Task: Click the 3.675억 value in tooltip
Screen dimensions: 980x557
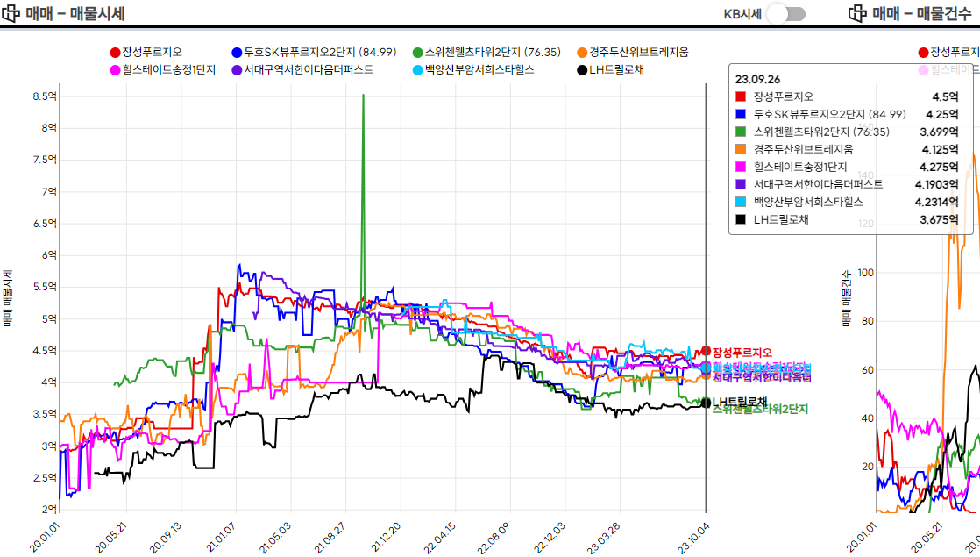Action: (939, 219)
